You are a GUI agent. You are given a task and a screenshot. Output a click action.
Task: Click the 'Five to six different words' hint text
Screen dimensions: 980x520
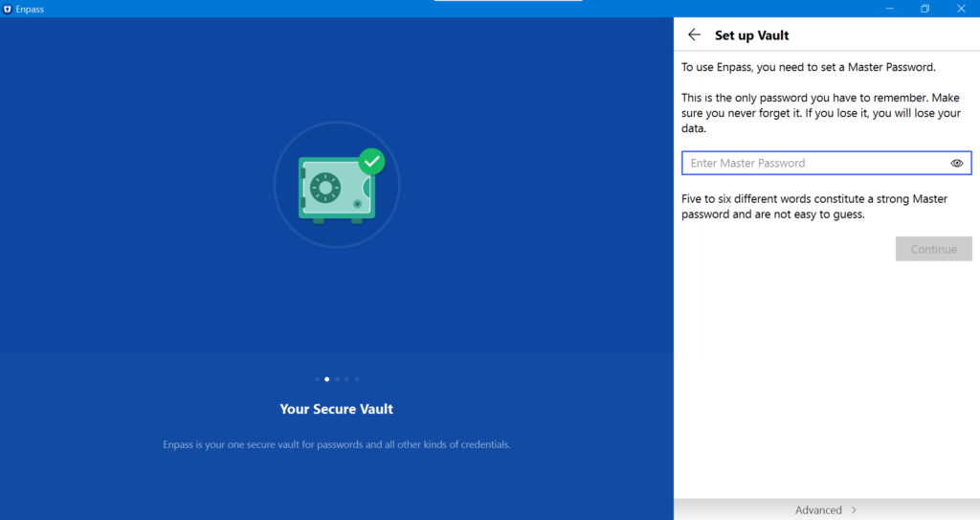point(814,207)
